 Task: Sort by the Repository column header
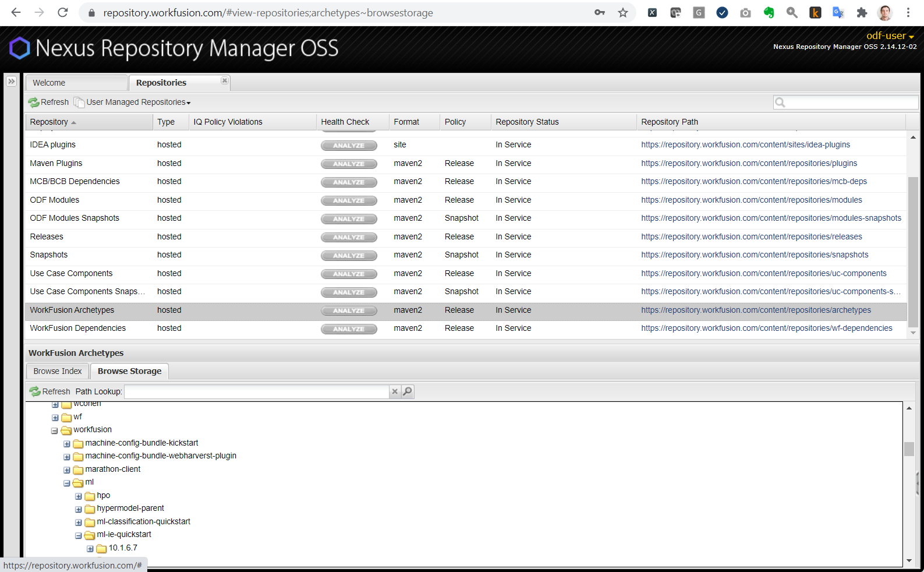pyautogui.click(x=88, y=122)
